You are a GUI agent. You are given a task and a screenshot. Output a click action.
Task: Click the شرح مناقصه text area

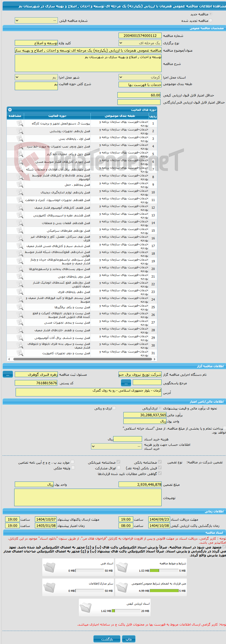88,63
